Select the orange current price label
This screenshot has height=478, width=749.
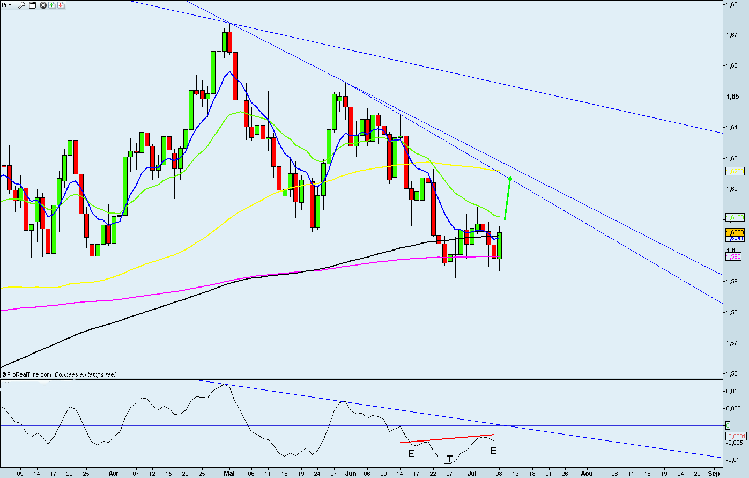point(735,233)
